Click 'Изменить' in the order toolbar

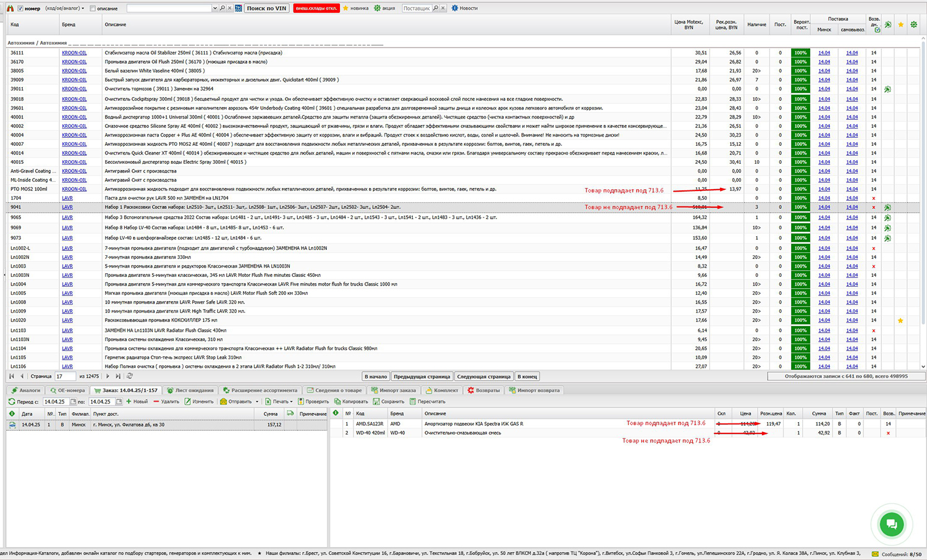(x=199, y=402)
